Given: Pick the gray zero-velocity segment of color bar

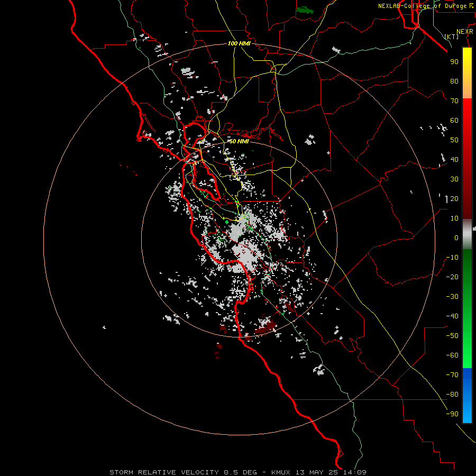Looking at the screenshot, I should click(x=467, y=234).
